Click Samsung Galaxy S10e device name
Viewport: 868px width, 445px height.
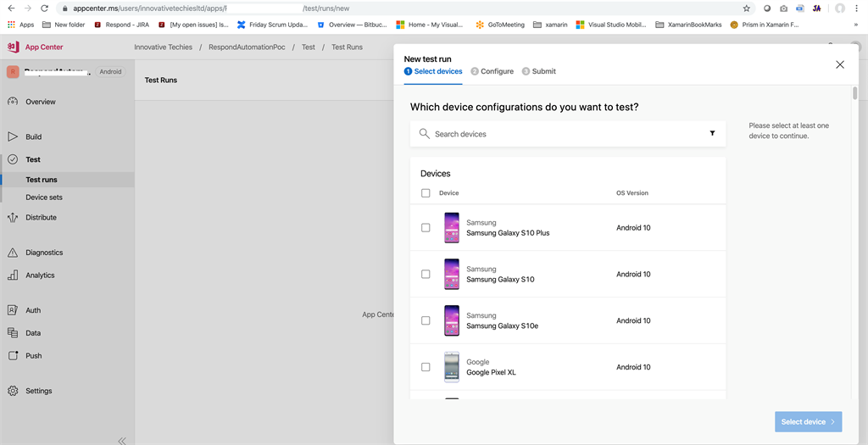[x=502, y=326]
